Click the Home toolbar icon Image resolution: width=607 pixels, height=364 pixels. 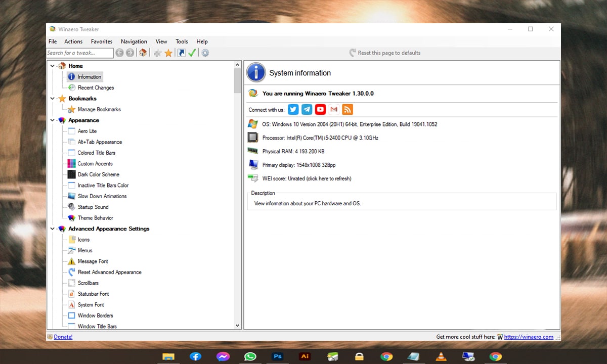coord(143,53)
